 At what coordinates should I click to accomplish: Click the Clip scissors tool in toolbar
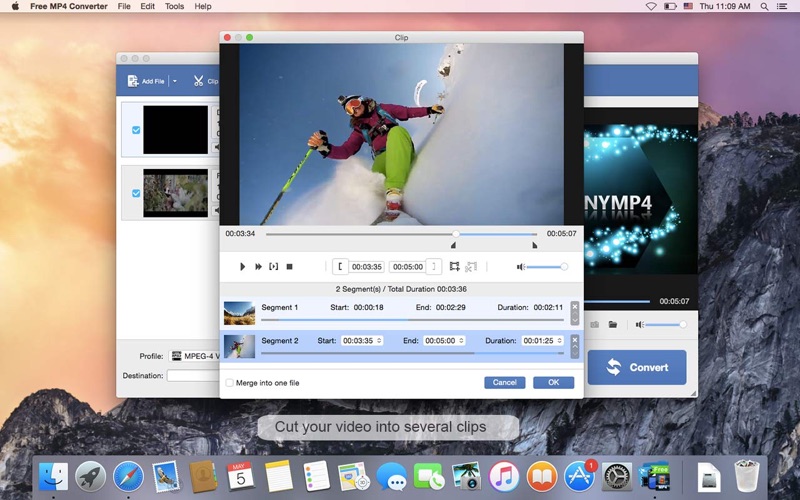pos(205,81)
